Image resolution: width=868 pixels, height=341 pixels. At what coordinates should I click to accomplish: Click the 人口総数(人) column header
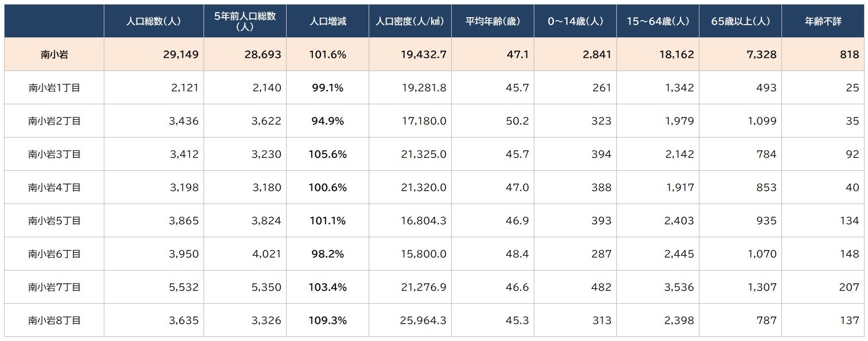coord(154,21)
